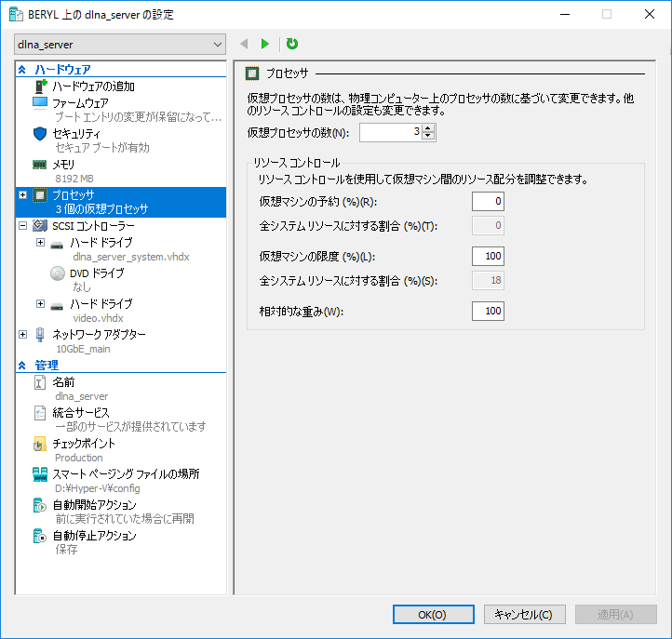The image size is (672, 639).
Task: Click the hard drive icon for video.vhdx
Action: 57,307
